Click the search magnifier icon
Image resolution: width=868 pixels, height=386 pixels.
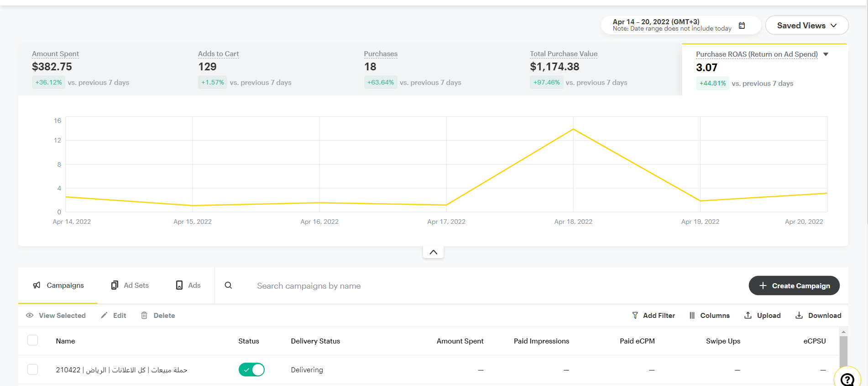(x=228, y=286)
